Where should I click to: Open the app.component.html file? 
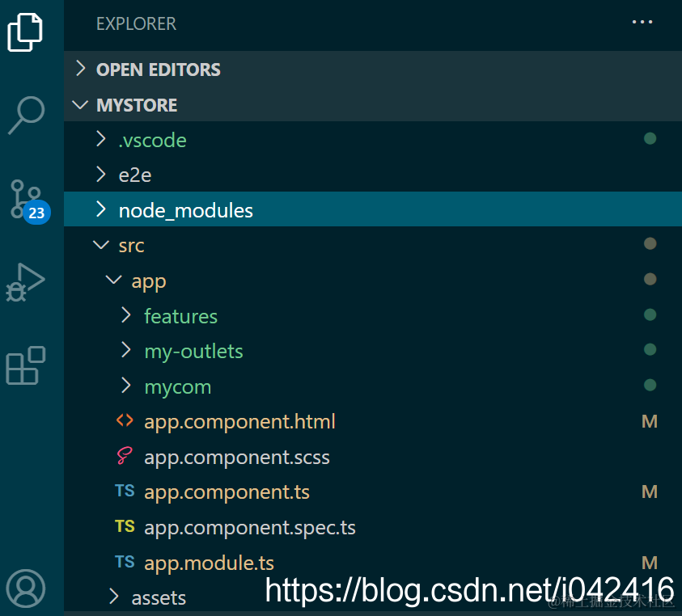239,422
